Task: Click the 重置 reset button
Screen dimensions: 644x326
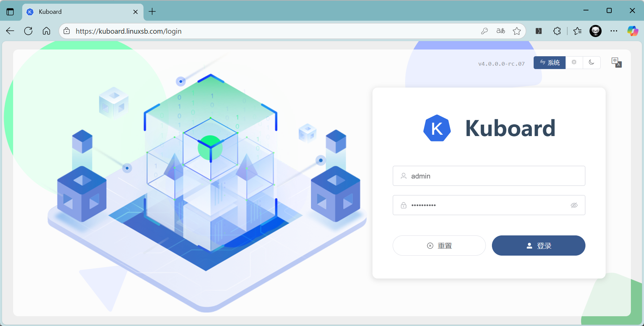Action: point(439,246)
